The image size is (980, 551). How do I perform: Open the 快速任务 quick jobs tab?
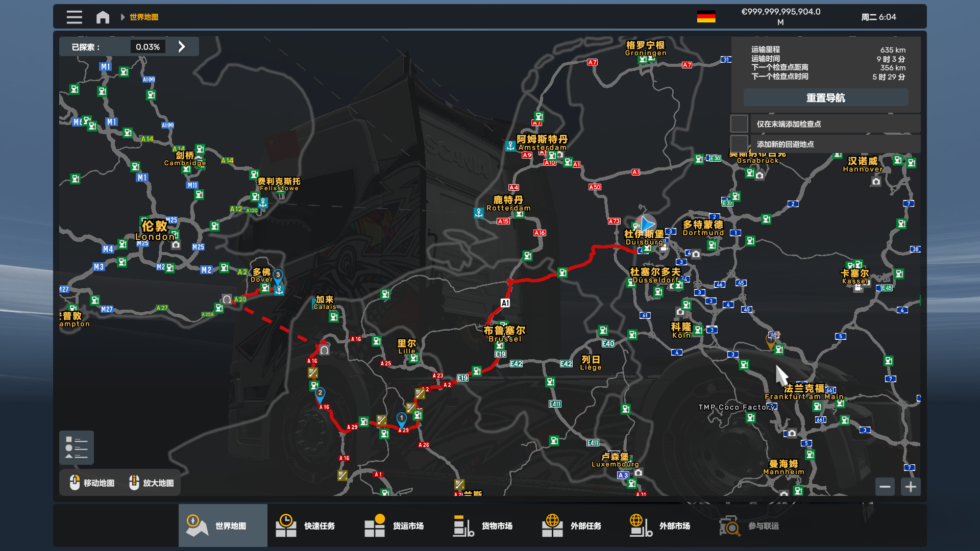(311, 525)
